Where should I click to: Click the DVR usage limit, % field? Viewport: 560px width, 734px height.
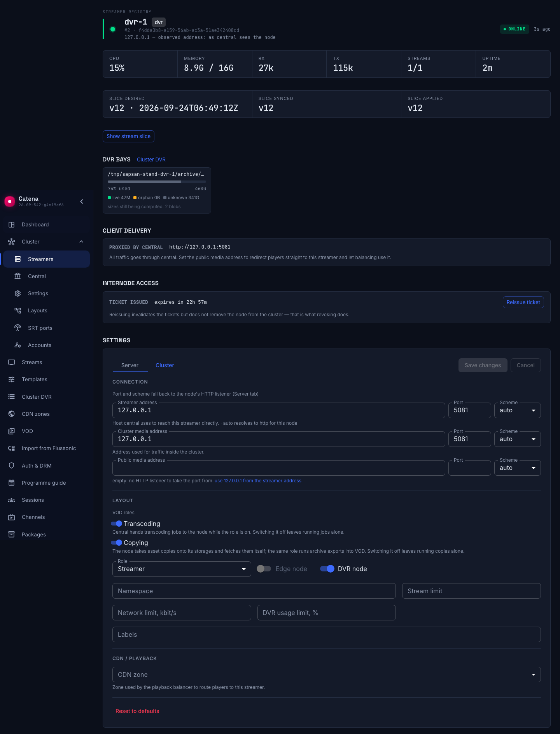click(x=327, y=613)
